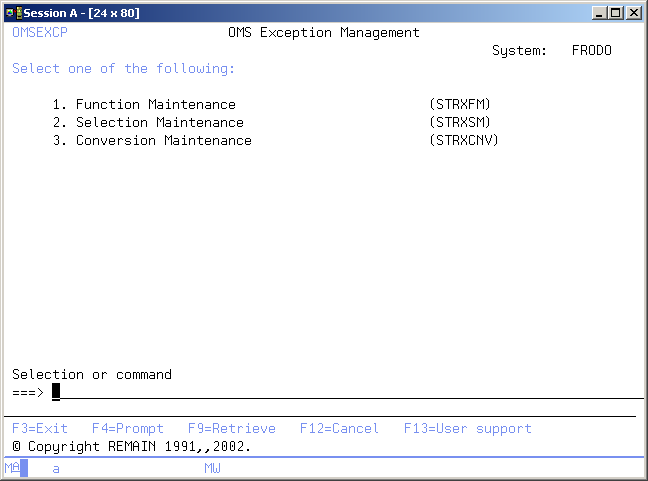Screen dimensions: 648x481
Task: Click the STRXSM command text
Action: tap(459, 123)
